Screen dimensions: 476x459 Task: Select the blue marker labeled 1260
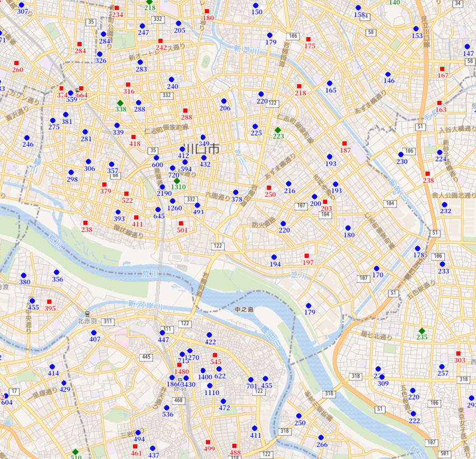pos(172,201)
